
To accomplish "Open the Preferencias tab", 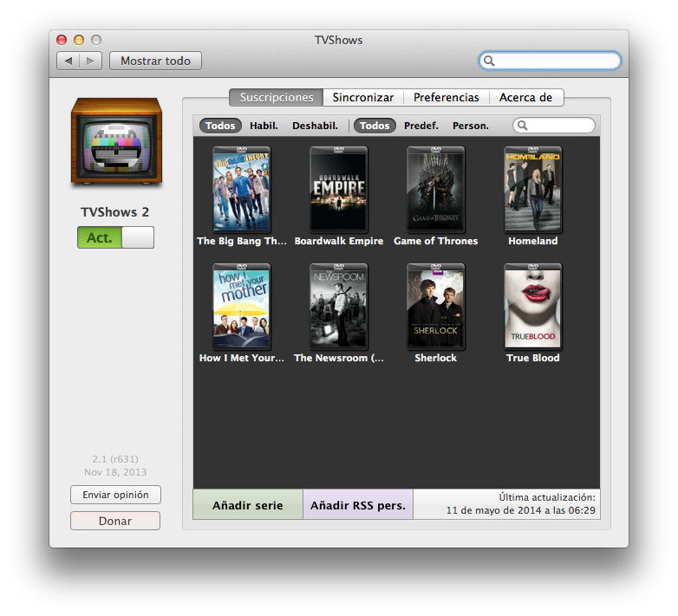I will coord(447,98).
